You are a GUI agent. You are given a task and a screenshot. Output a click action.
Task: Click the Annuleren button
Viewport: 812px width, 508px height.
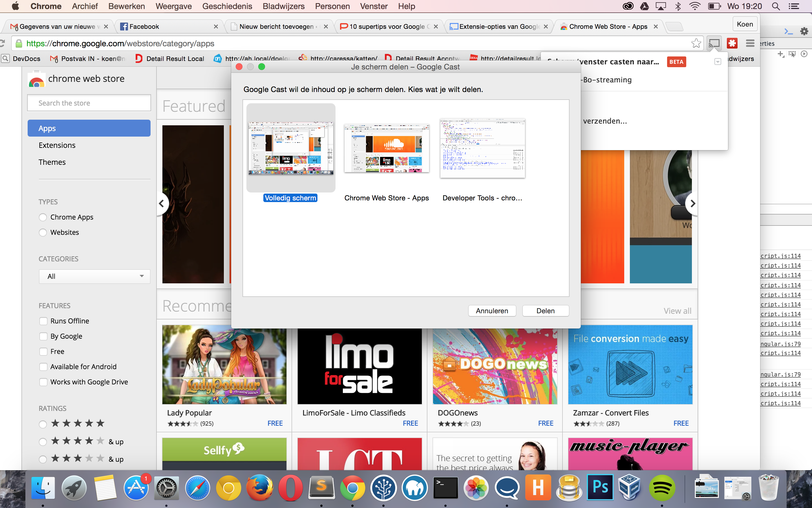[x=492, y=311]
